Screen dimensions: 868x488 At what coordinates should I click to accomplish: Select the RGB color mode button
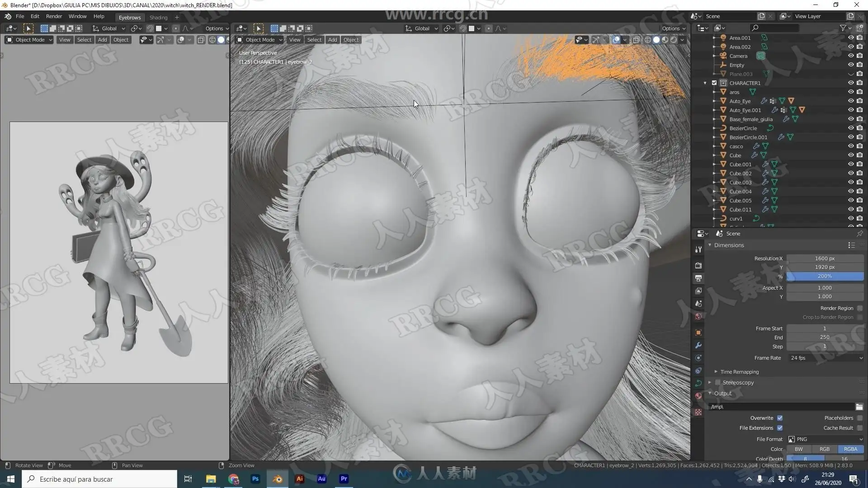(x=824, y=449)
